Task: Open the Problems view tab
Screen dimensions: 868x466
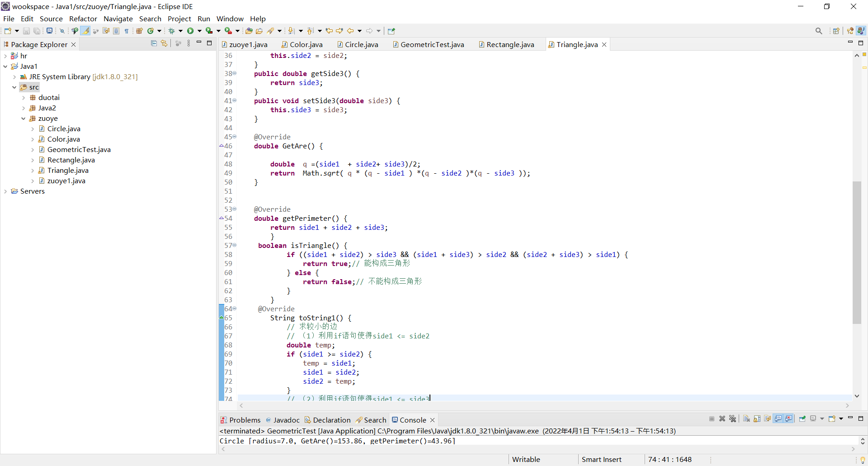Action: coord(241,420)
